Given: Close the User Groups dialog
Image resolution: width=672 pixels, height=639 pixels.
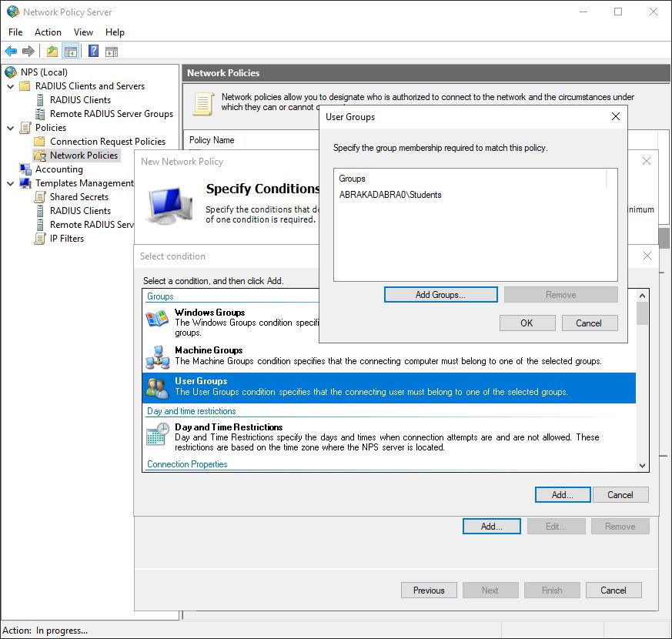Looking at the screenshot, I should (616, 116).
